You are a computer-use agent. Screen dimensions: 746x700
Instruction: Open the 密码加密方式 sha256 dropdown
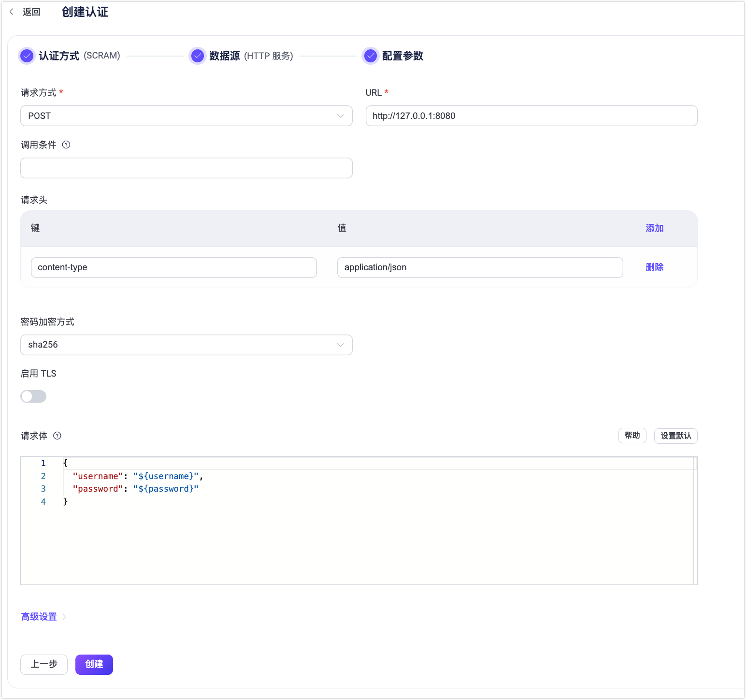(186, 345)
